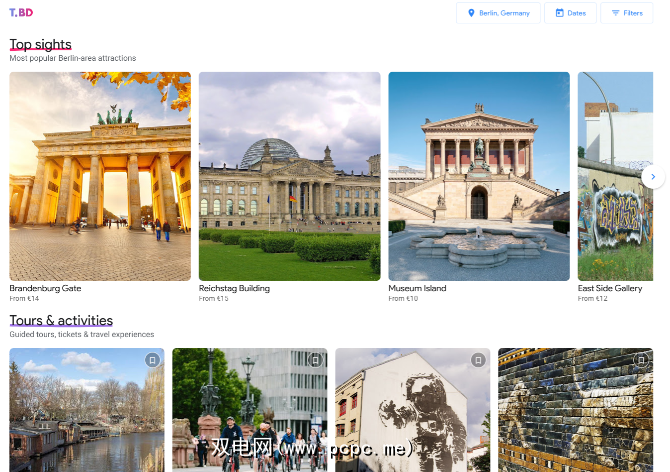The height and width of the screenshot is (472, 670).
Task: Bookmark the blue brick wall tour card
Action: pyautogui.click(x=641, y=360)
